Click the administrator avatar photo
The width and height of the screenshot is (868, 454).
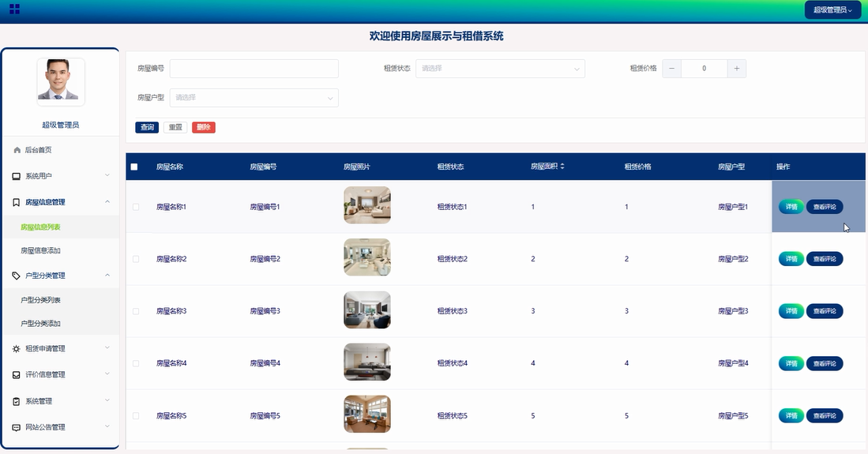[x=61, y=81]
